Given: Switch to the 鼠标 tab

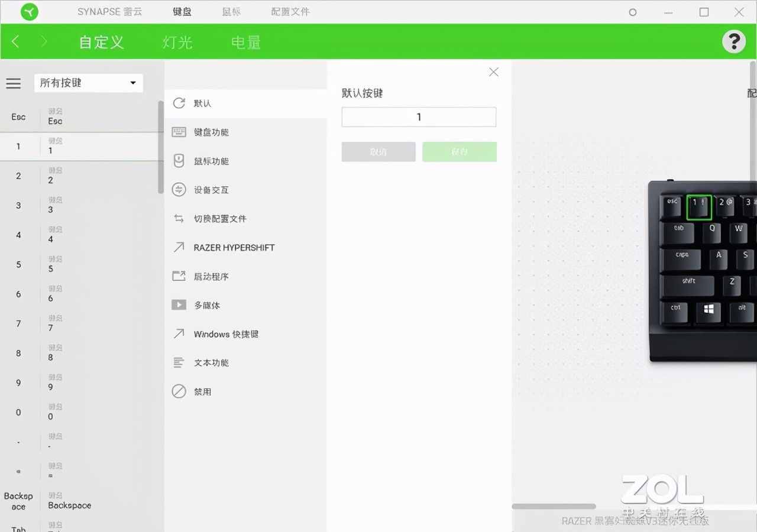Looking at the screenshot, I should 231,12.
